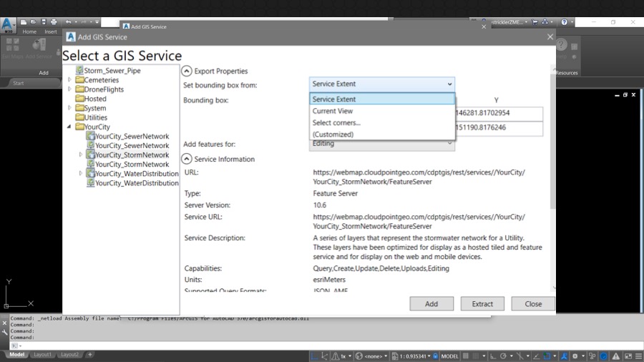Click the warning triangle status bar icon

(x=615, y=356)
